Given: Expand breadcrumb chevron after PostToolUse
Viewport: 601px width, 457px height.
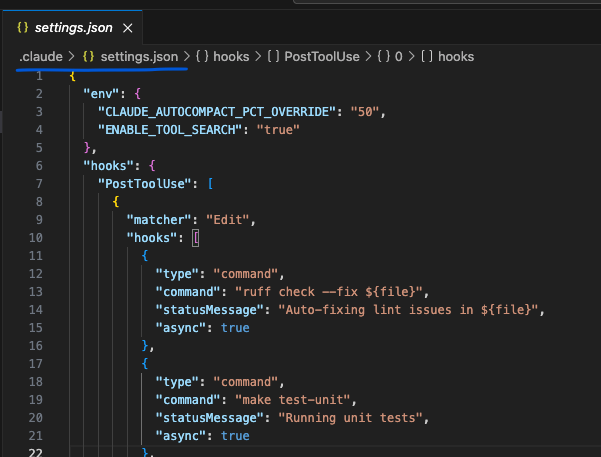Looking at the screenshot, I should click(368, 57).
